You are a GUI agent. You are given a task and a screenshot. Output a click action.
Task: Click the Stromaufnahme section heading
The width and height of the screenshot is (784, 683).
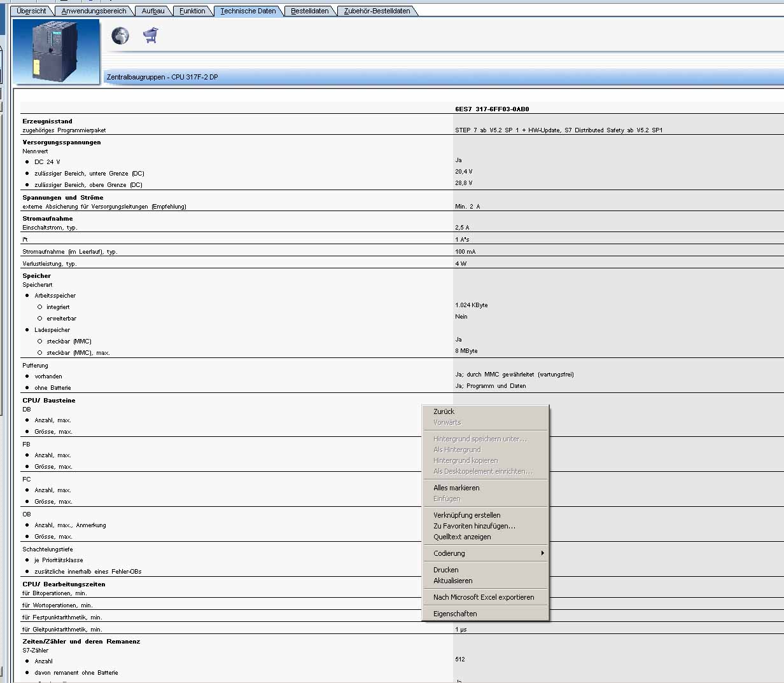(48, 218)
